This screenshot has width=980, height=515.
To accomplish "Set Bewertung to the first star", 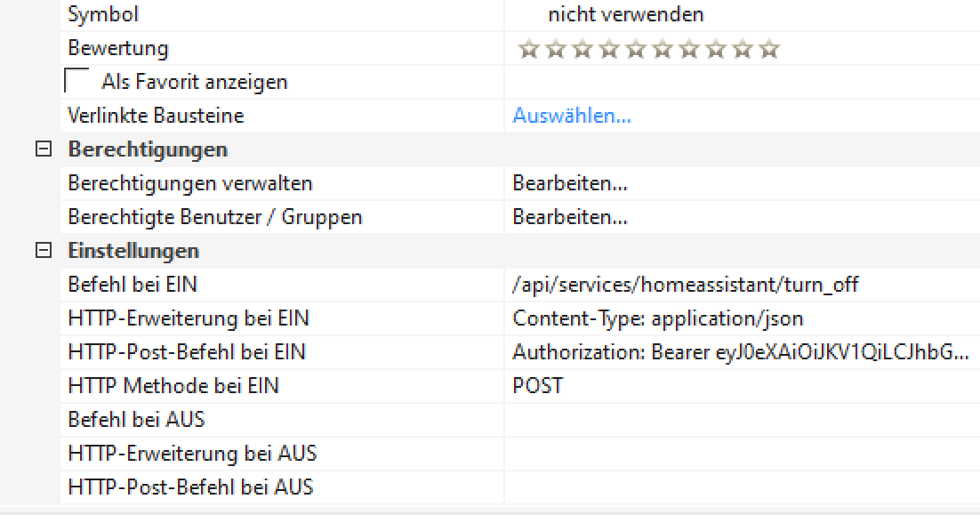I will (x=529, y=49).
